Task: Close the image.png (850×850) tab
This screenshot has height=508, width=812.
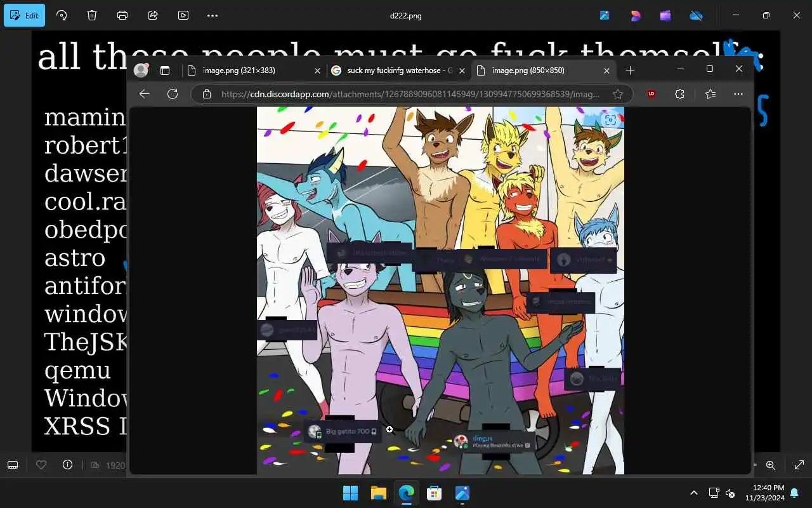Action: tap(606, 70)
